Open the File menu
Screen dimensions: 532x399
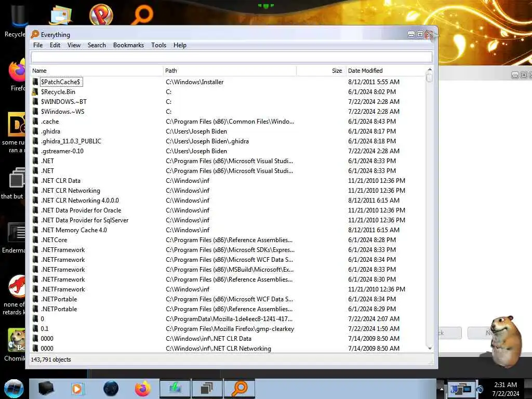coord(38,45)
